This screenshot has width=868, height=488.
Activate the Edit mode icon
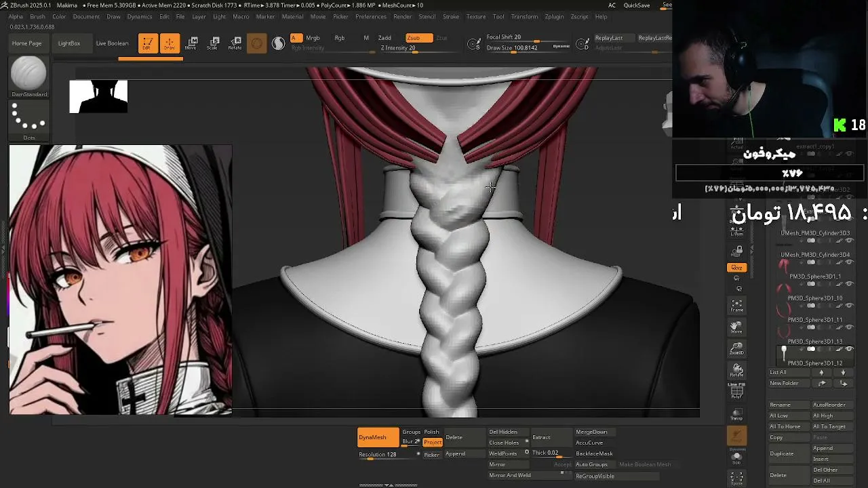click(x=147, y=43)
